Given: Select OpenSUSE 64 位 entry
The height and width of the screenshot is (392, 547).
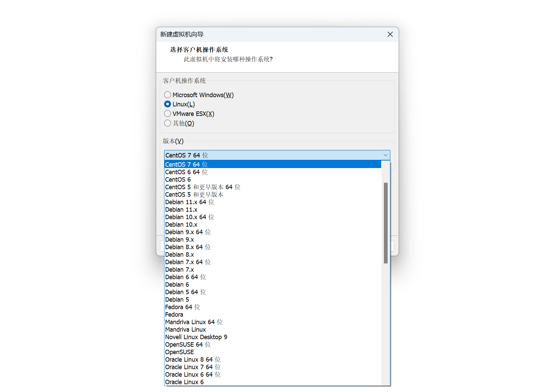Looking at the screenshot, I should pos(273,344).
